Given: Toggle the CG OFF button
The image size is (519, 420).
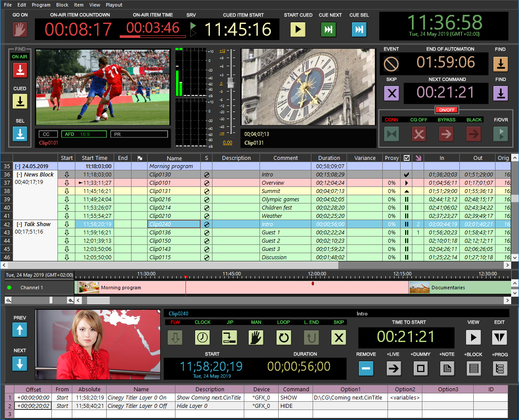Looking at the screenshot, I should [419, 134].
